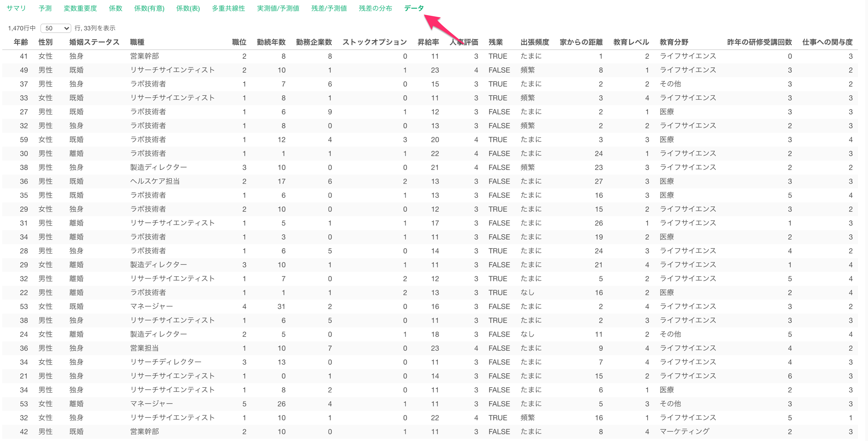Open the 多重共線性 tab

[x=229, y=8]
